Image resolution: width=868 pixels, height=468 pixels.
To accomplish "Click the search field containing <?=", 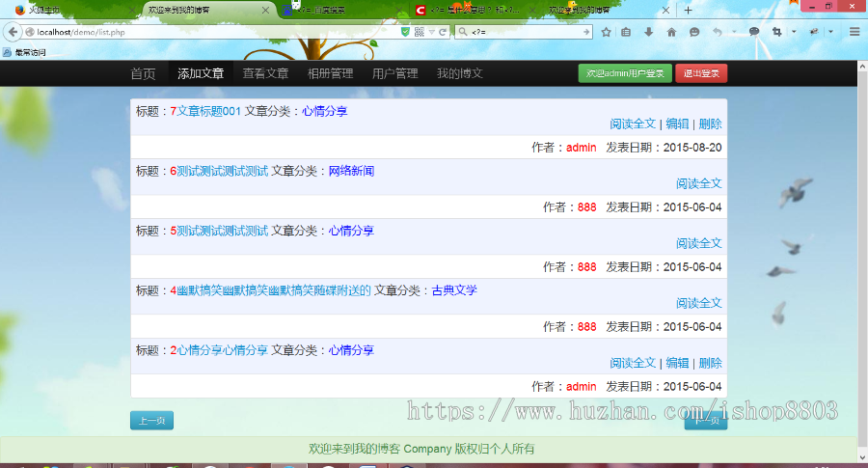I will pos(525,32).
